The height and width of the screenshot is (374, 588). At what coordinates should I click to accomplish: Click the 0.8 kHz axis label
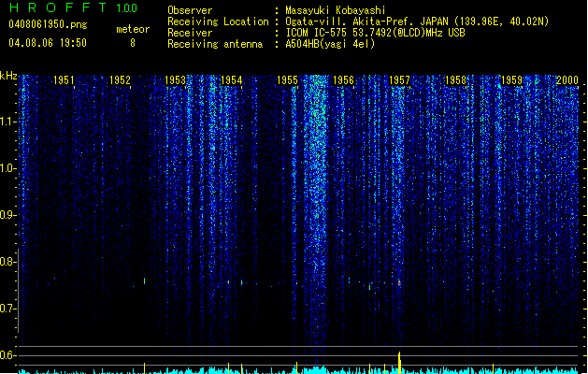(7, 262)
